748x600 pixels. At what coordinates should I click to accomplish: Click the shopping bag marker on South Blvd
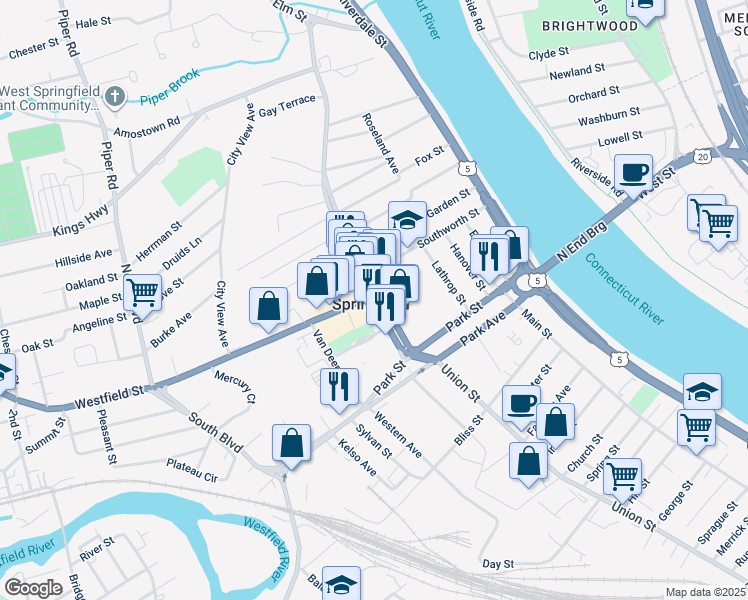[x=291, y=445]
